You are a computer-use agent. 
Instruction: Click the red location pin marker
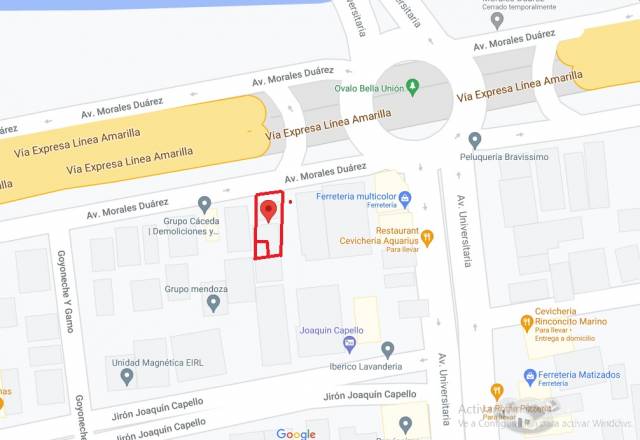(x=268, y=211)
